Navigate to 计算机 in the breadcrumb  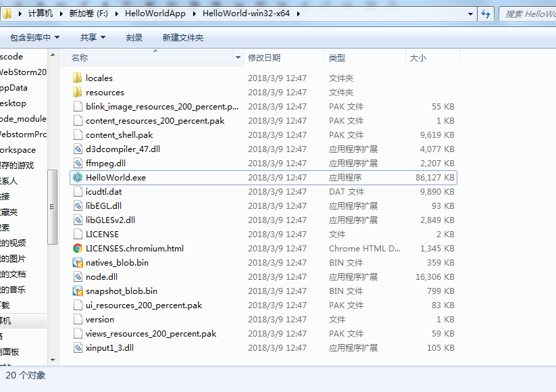(41, 14)
